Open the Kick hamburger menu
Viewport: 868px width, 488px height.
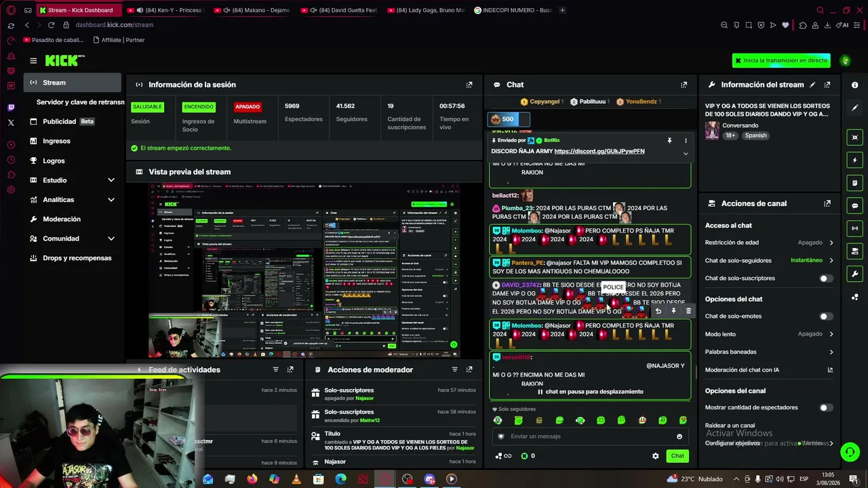[x=33, y=61]
